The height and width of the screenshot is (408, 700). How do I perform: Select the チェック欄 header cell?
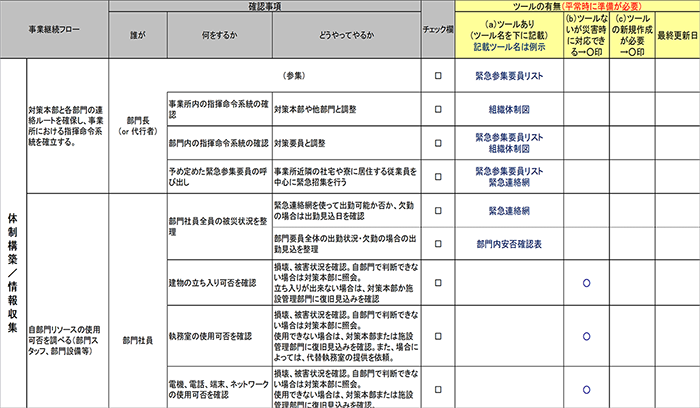point(438,29)
